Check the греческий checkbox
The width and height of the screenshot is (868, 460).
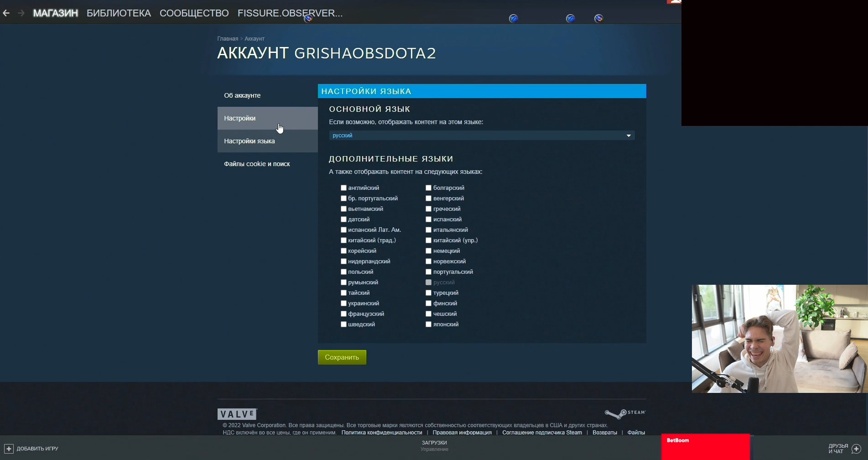[428, 209]
